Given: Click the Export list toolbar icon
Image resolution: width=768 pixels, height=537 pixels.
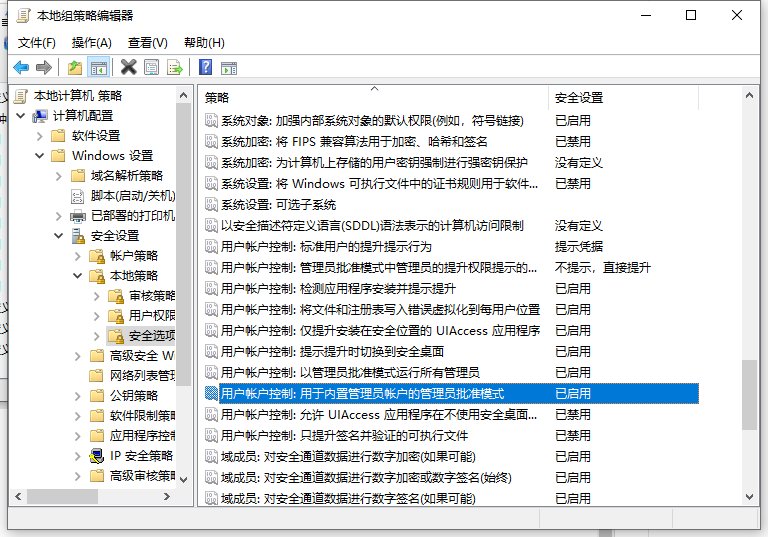Looking at the screenshot, I should 174,67.
